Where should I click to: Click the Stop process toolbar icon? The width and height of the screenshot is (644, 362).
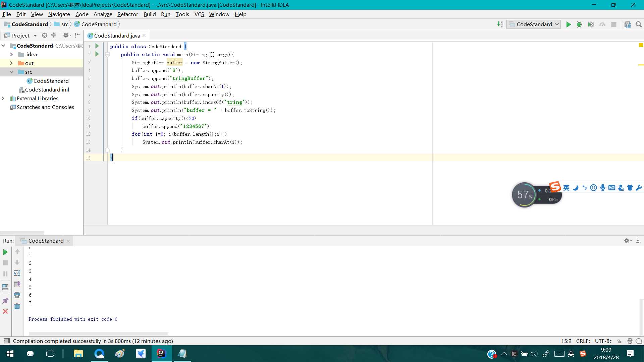coord(614,24)
